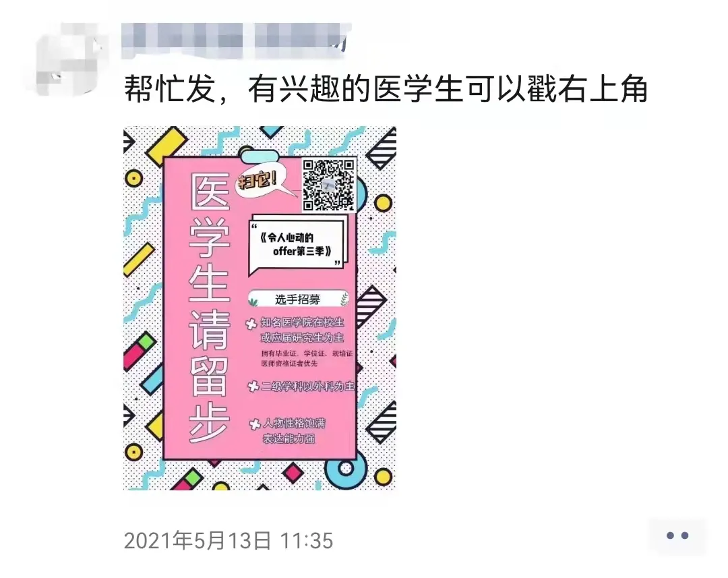728x578 pixels.
Task: Open the blurred poster username
Action: (x=235, y=41)
